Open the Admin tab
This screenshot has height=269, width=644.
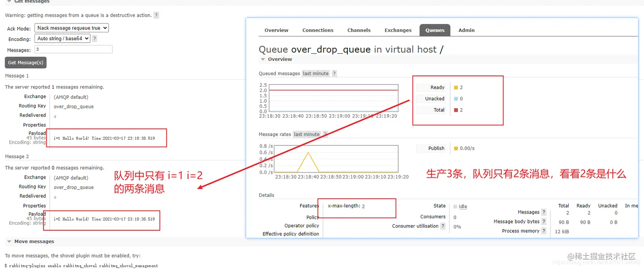(466, 30)
